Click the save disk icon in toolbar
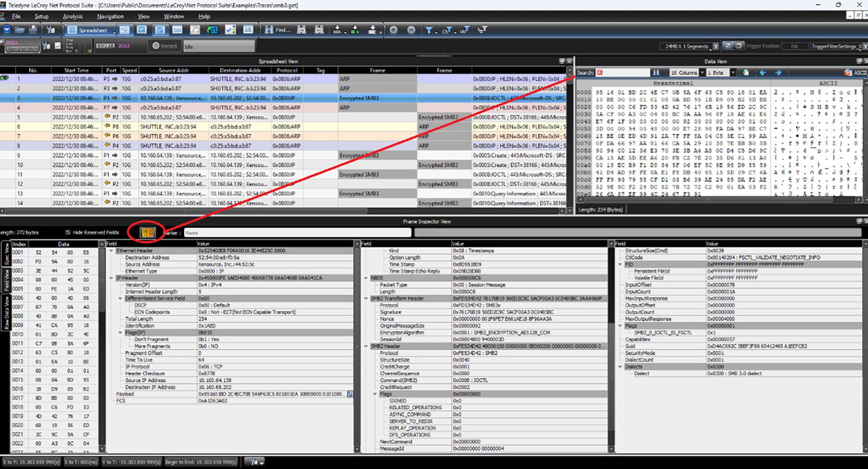868x469 pixels. 33,30
